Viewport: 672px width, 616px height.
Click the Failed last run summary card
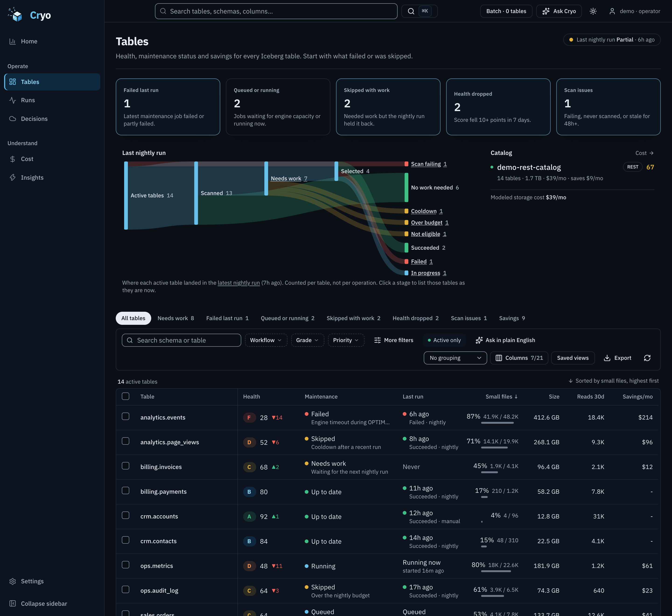pos(168,107)
